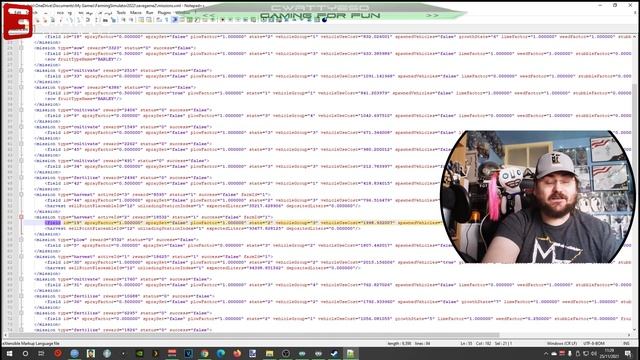This screenshot has height=360, width=640.
Task: Open Steam from the taskbar
Action: [x=334, y=353]
